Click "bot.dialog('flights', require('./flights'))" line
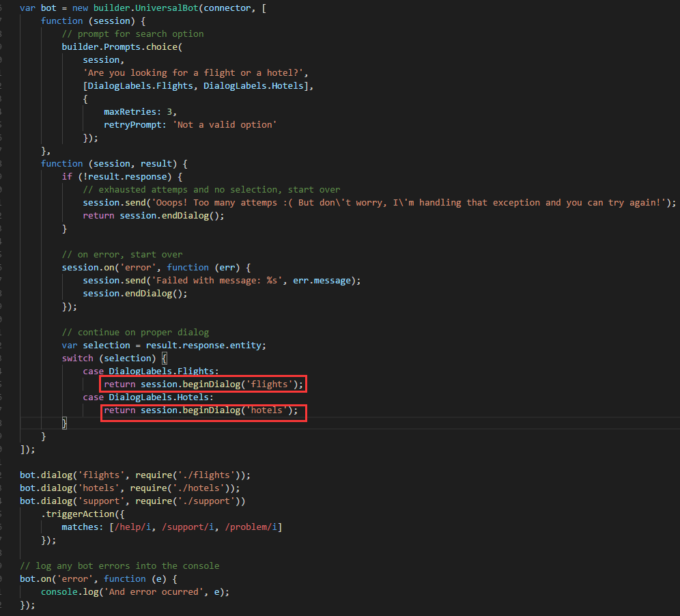680x616 pixels. [135, 475]
